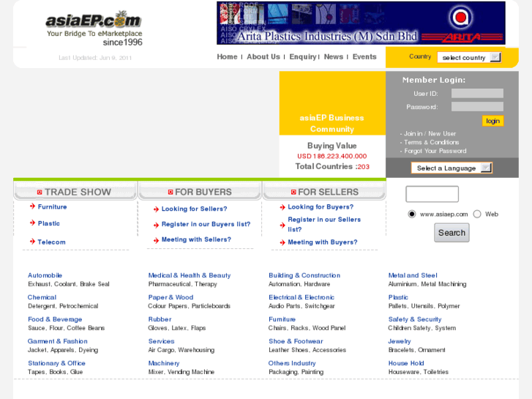Click the arrow icon beside Register in our Sellers list?
532x399 pixels.
tap(282, 225)
